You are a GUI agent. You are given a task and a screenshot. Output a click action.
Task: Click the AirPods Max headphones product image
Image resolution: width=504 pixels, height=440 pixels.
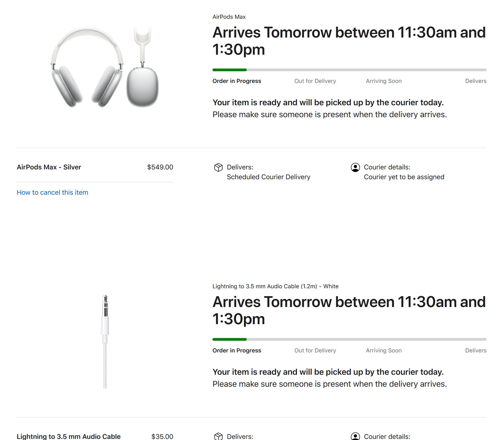[105, 67]
